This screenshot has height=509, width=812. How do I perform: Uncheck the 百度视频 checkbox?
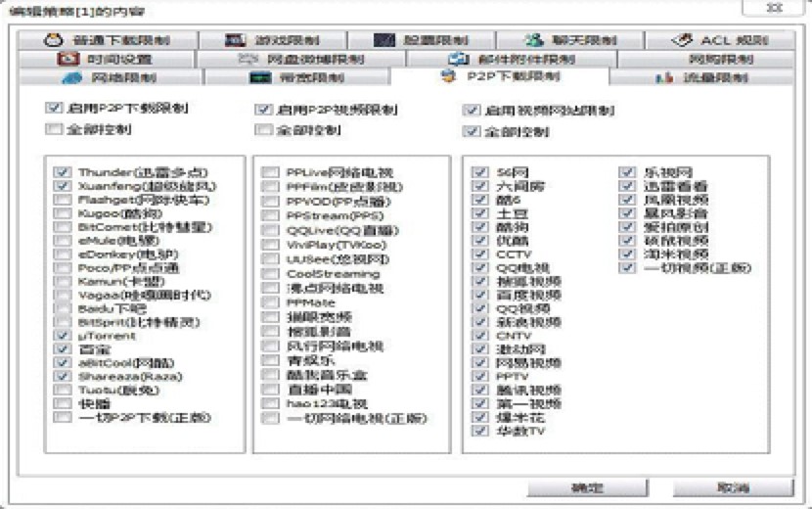[480, 295]
